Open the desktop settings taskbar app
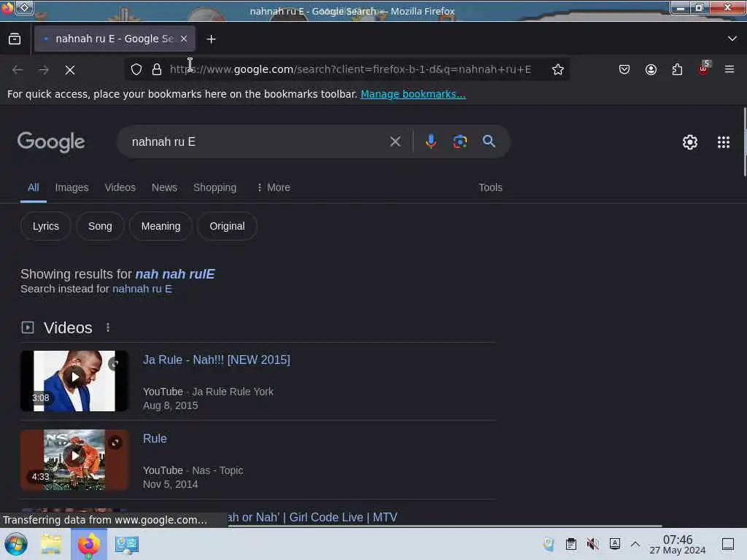Viewport: 747px width, 560px height. pyautogui.click(x=127, y=544)
